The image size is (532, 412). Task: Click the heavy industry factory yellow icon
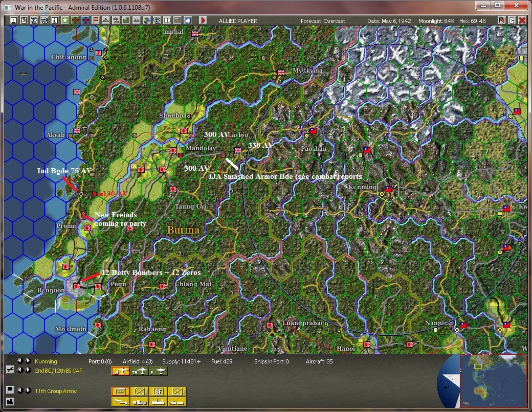tap(159, 401)
